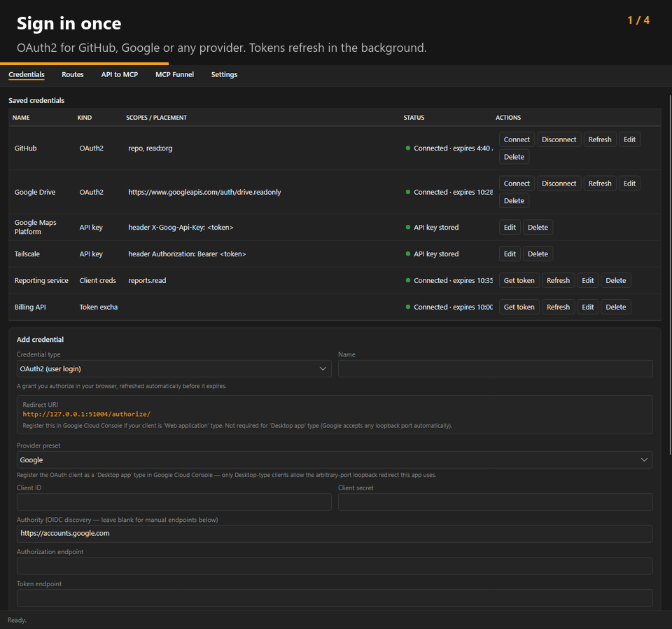Click the Tailscale 'API key stored' status
The height and width of the screenshot is (629, 672).
pos(432,254)
